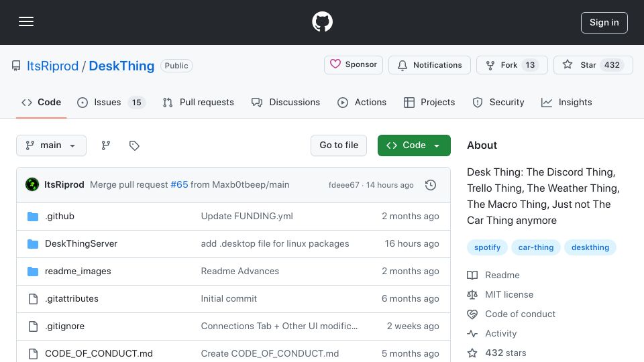Open the Insights tab

coord(566,102)
